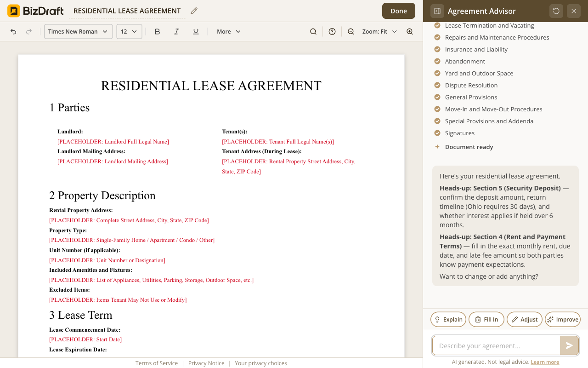Screen dimensions: 588x368
Task: Send the message with arrow button
Action: point(569,345)
